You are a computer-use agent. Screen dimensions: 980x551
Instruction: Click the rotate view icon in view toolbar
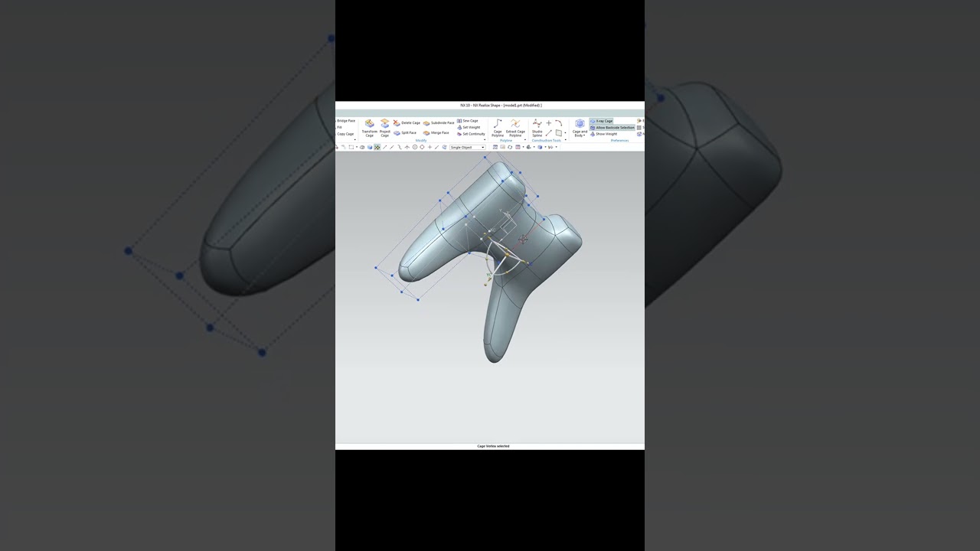point(510,147)
